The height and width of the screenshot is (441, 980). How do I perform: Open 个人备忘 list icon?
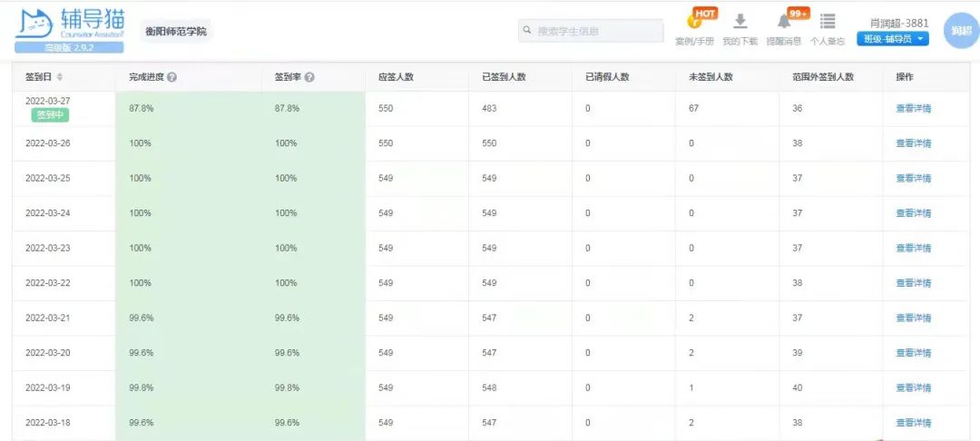coord(828,22)
